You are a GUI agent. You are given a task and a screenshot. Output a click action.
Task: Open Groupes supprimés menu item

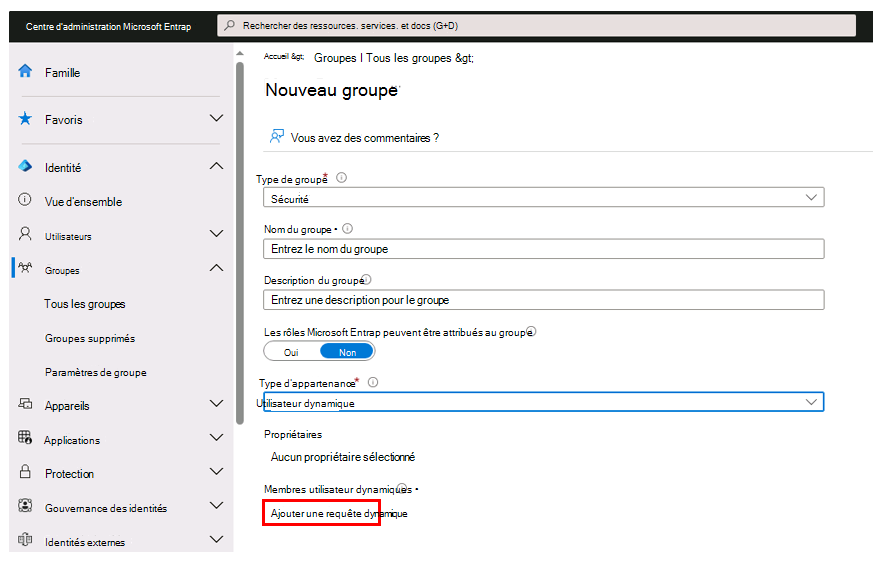tap(90, 338)
